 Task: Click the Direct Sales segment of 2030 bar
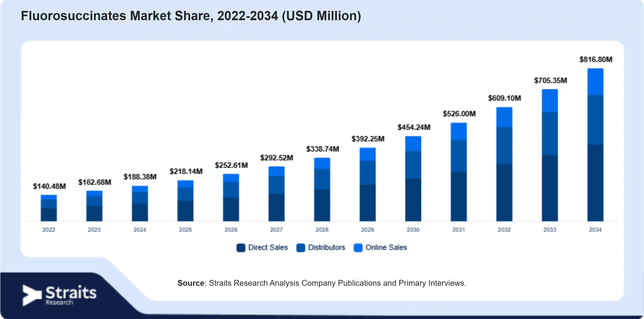[413, 200]
